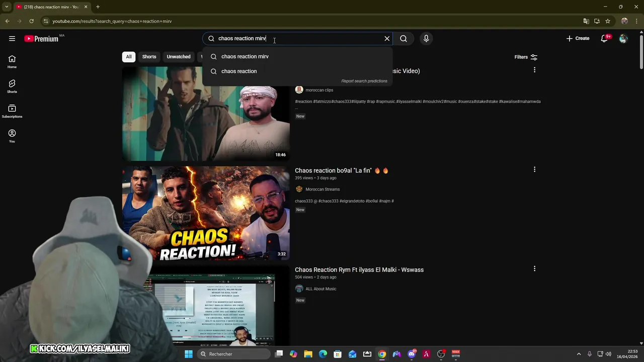Viewport: 644px width, 362px height.
Task: Open the Create button
Action: tap(578, 39)
